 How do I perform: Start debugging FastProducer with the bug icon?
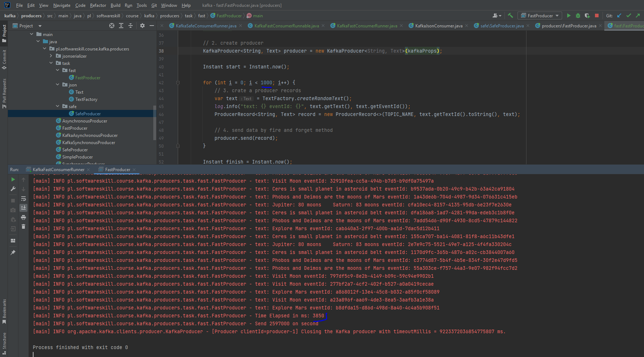click(578, 15)
